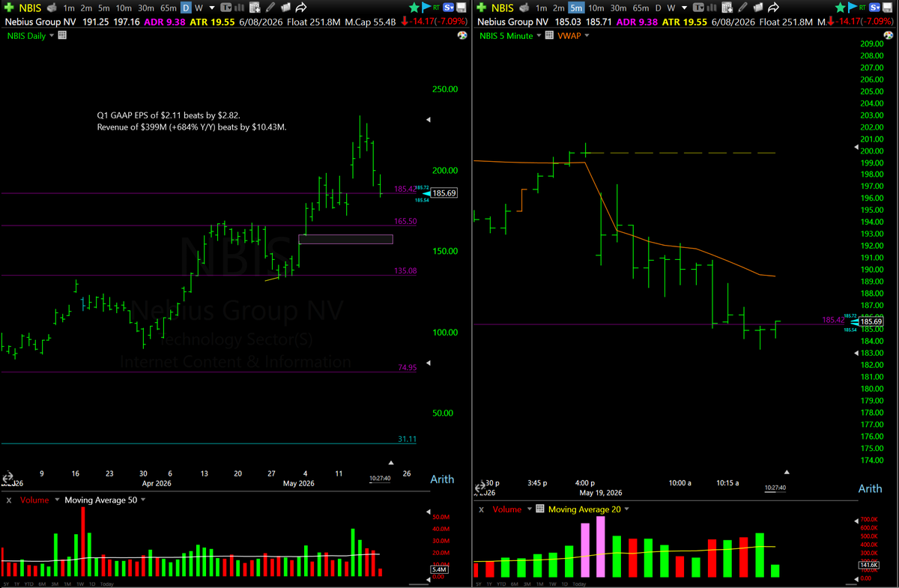The image size is (899, 588).
Task: Click the save disk icon in left chart
Action: pyautogui.click(x=461, y=7)
